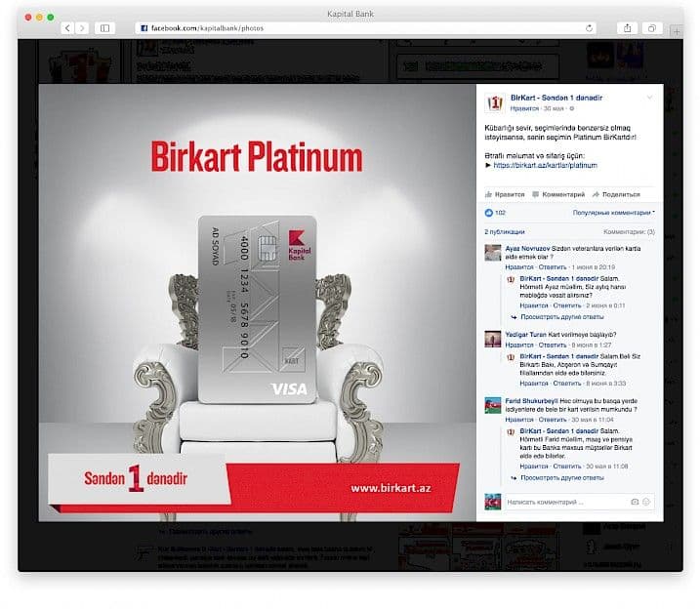Image resolution: width=700 pixels, height=609 pixels.
Task: Go back with Safari back arrow
Action: pos(67,28)
